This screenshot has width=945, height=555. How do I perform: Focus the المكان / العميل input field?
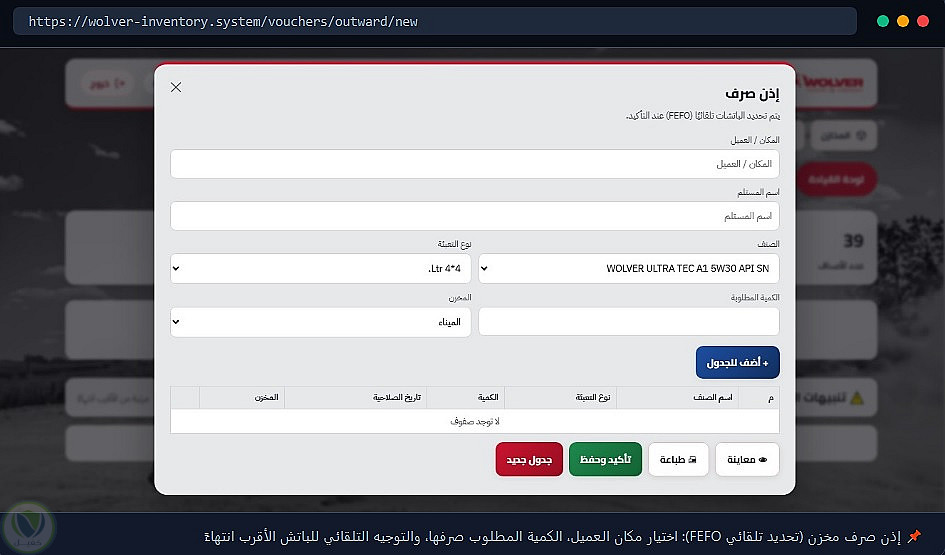pos(475,164)
